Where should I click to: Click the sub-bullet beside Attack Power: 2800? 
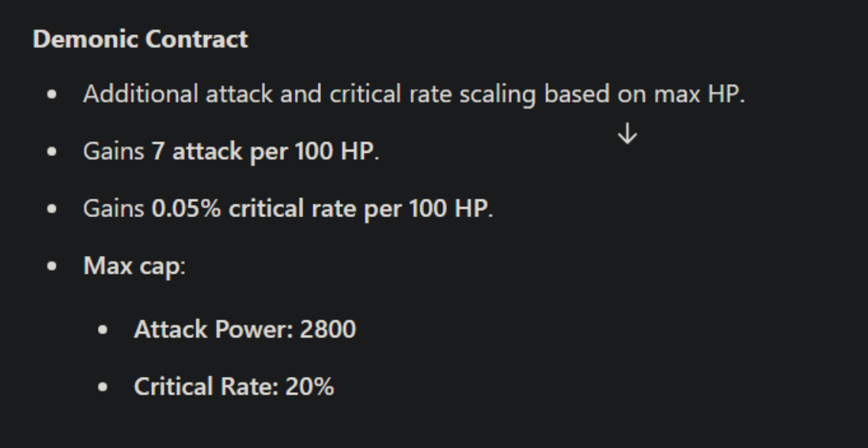[102, 330]
